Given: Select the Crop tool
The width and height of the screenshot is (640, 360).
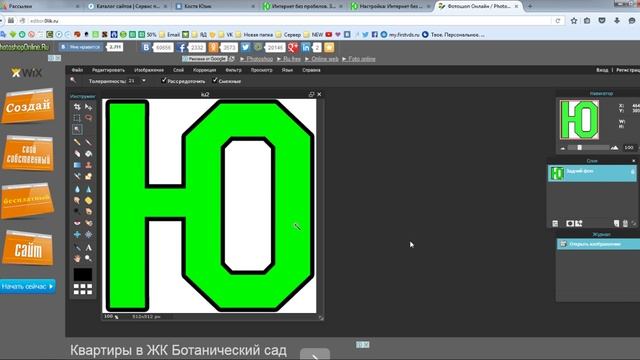Looking at the screenshot, I should pos(77,107).
